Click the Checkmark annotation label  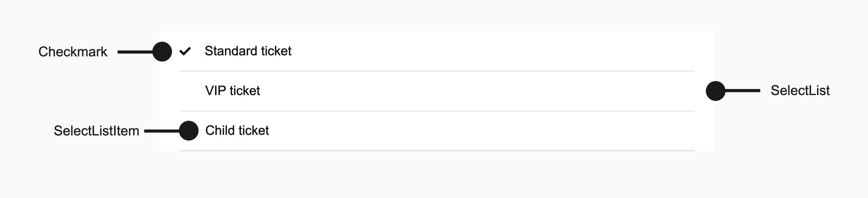[73, 52]
